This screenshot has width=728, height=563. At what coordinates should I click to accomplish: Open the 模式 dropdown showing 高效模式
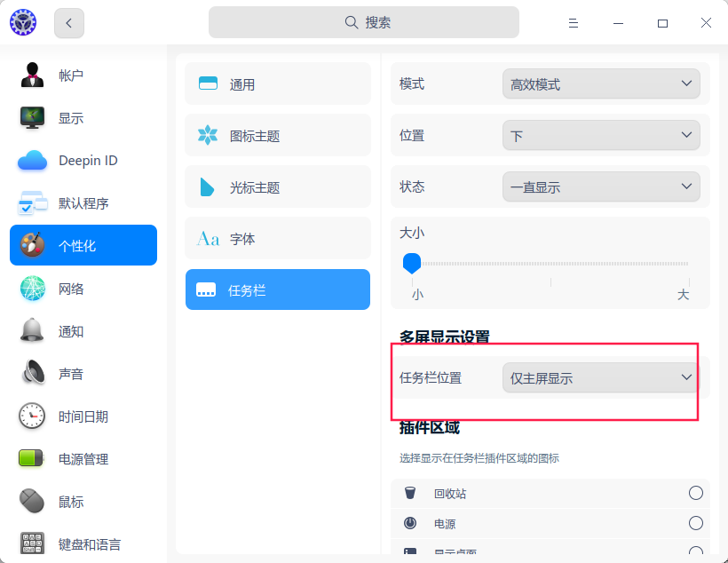(601, 83)
